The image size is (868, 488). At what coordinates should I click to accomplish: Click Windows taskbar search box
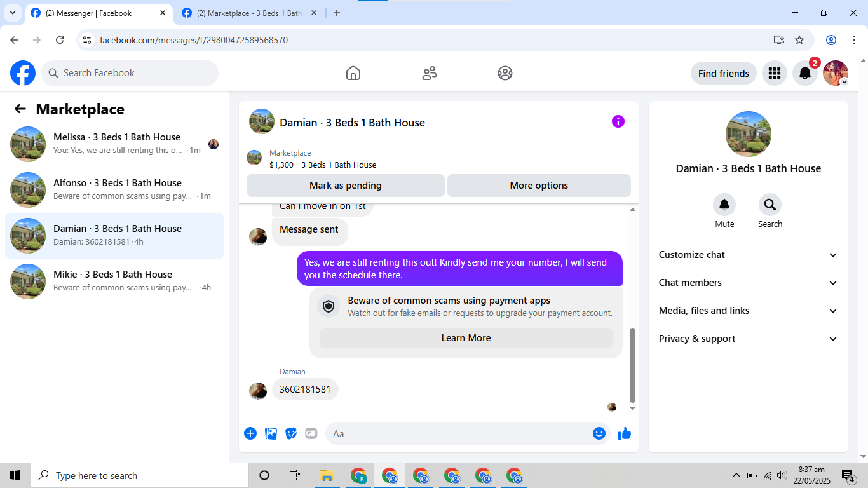[140, 475]
